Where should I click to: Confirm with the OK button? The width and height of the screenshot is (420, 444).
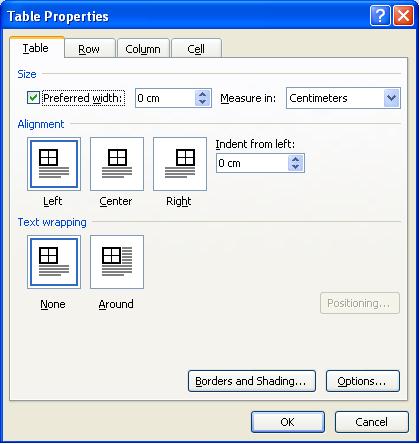(288, 422)
